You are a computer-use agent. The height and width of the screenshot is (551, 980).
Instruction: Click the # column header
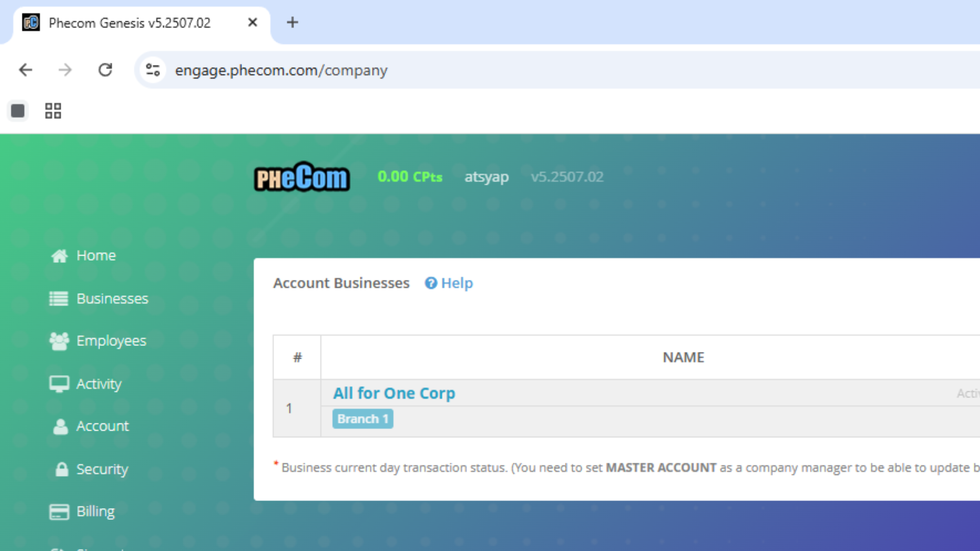298,358
